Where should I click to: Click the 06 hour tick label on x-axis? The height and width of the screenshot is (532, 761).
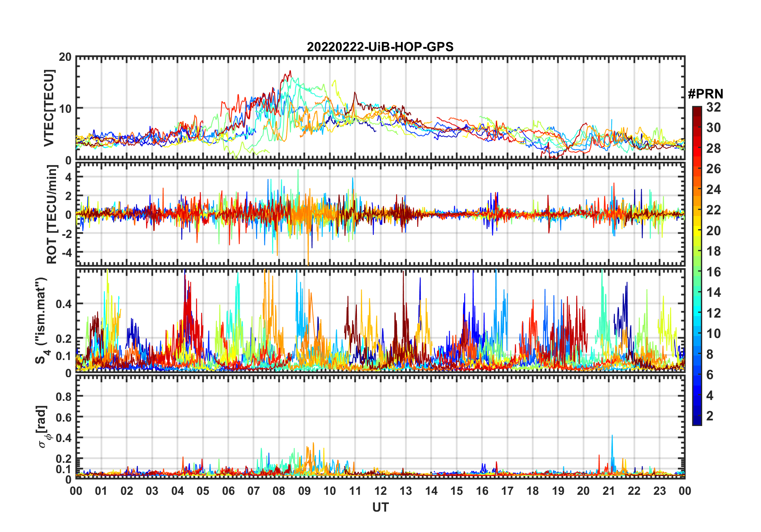click(x=228, y=491)
